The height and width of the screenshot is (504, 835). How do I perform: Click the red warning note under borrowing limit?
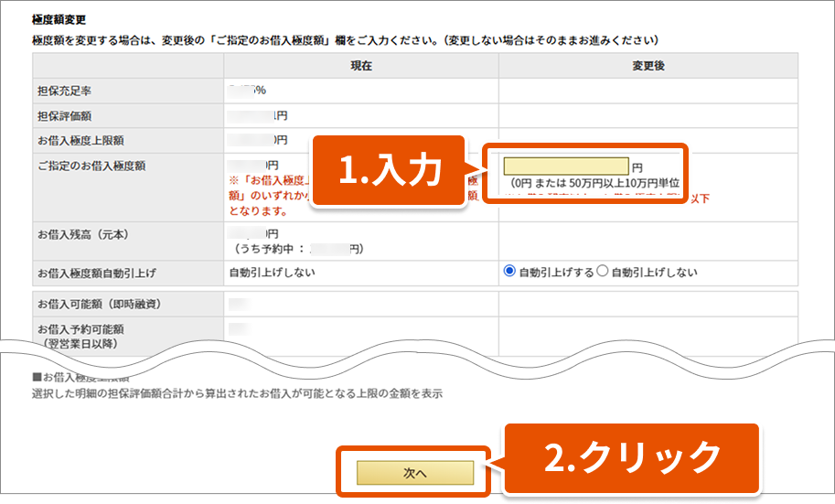[x=265, y=196]
